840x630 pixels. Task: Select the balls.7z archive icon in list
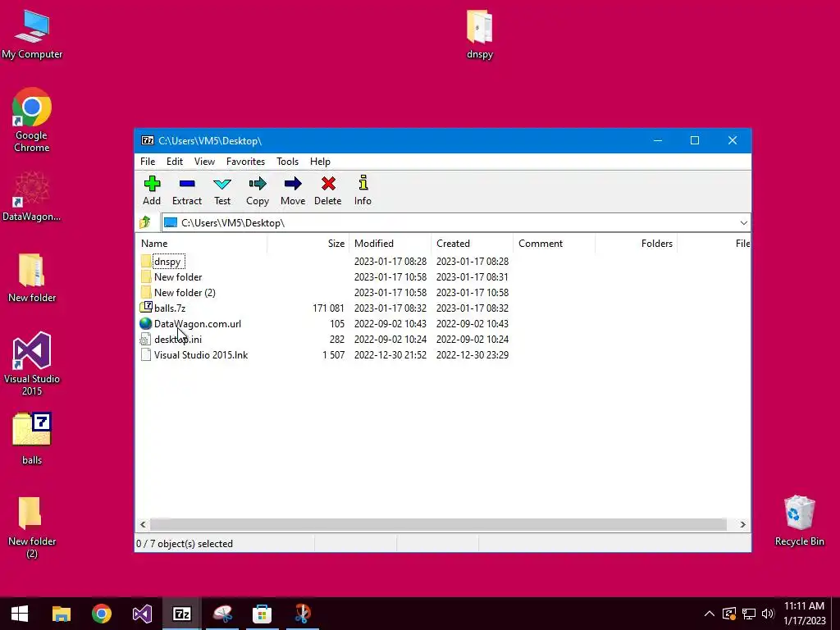click(146, 308)
